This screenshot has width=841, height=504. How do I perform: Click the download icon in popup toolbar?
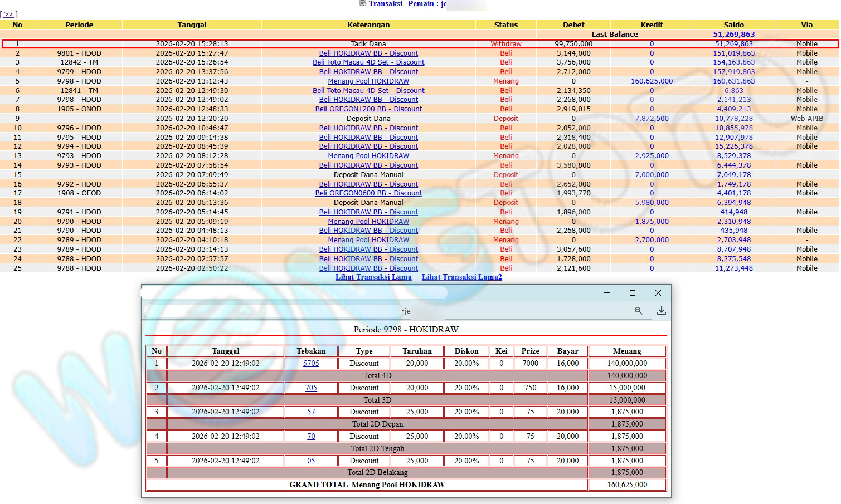click(x=661, y=311)
